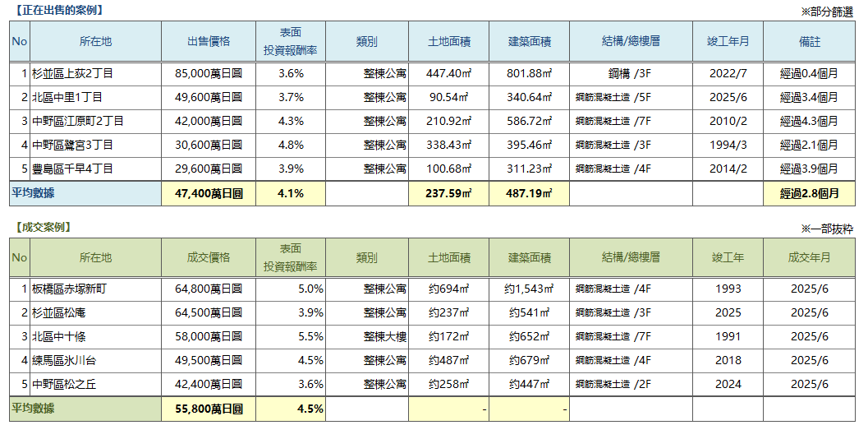Select the 約1,543㎡ building area cell
Image resolution: width=868 pixels, height=439 pixels.
[529, 289]
